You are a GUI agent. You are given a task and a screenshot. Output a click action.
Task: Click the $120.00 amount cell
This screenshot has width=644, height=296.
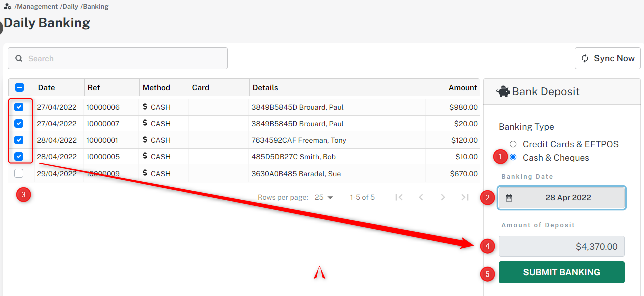pos(464,140)
